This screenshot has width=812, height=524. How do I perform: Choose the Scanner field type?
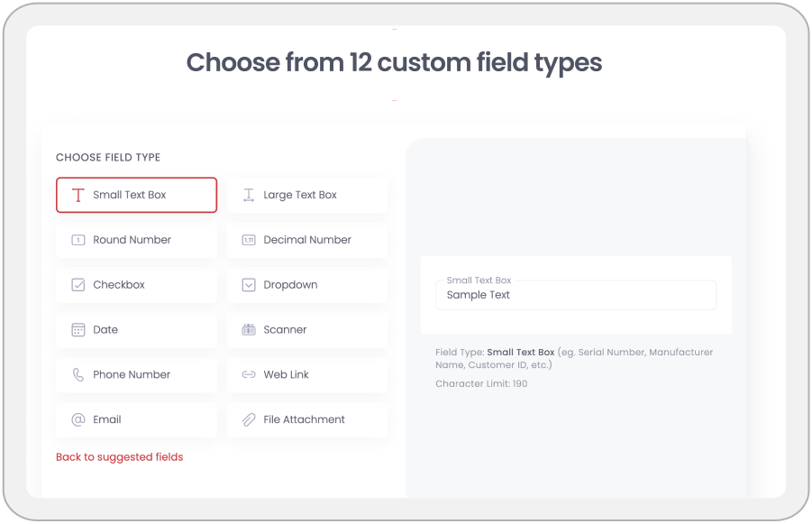coord(306,330)
